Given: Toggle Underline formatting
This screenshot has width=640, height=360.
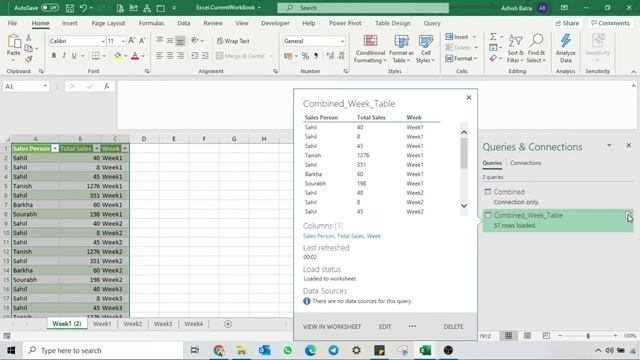Looking at the screenshot, I should point(74,56).
